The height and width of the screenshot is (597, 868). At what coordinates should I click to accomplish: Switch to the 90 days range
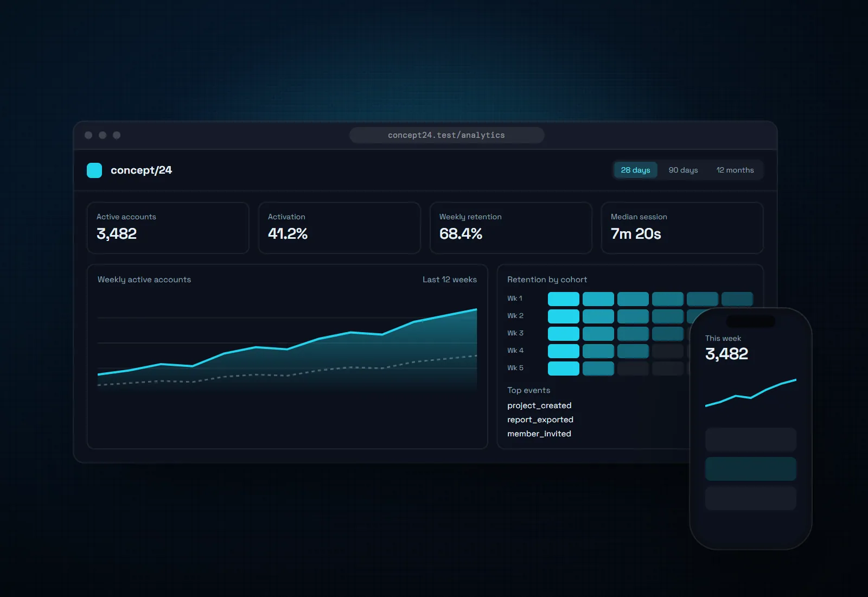[x=683, y=170]
